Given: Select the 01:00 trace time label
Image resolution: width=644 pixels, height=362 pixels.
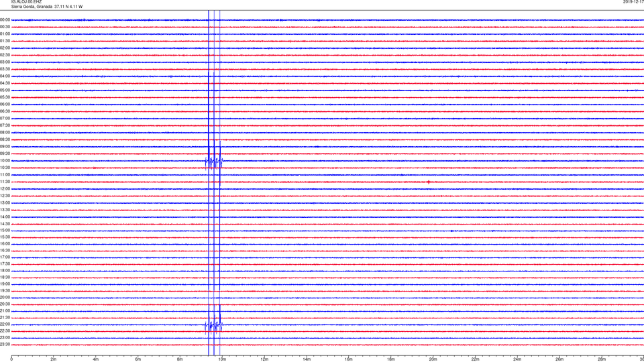Looking at the screenshot, I should pos(5,34).
